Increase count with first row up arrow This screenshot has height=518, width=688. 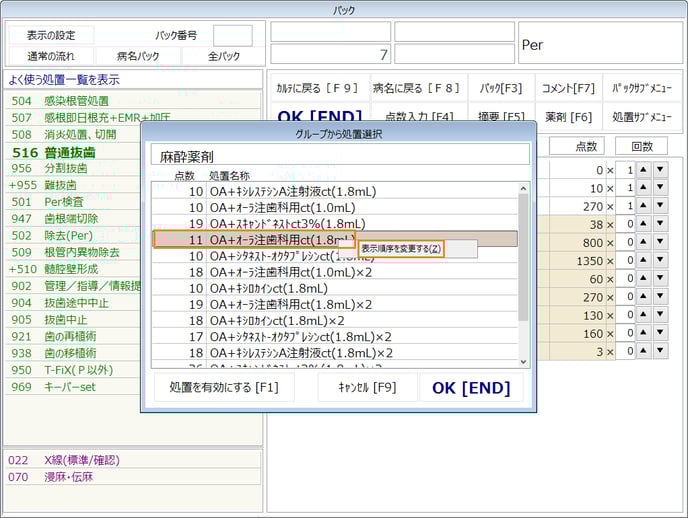(x=643, y=170)
